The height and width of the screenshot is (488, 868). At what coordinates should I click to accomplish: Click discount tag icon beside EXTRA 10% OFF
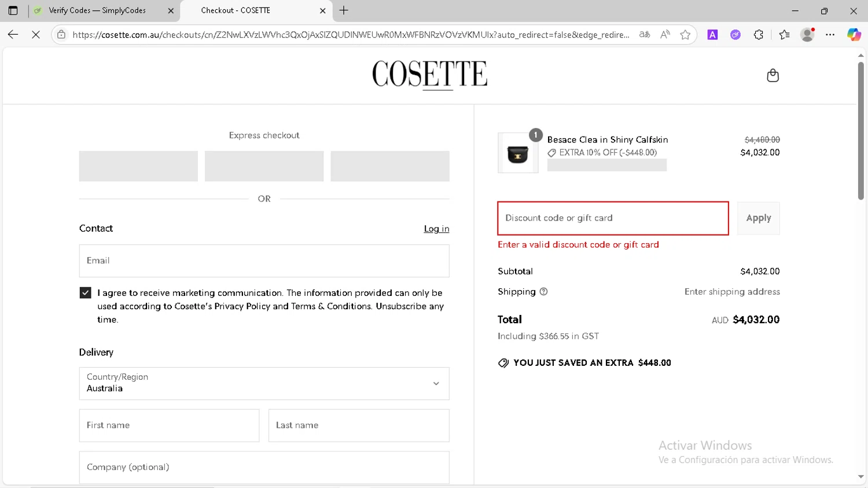click(552, 153)
